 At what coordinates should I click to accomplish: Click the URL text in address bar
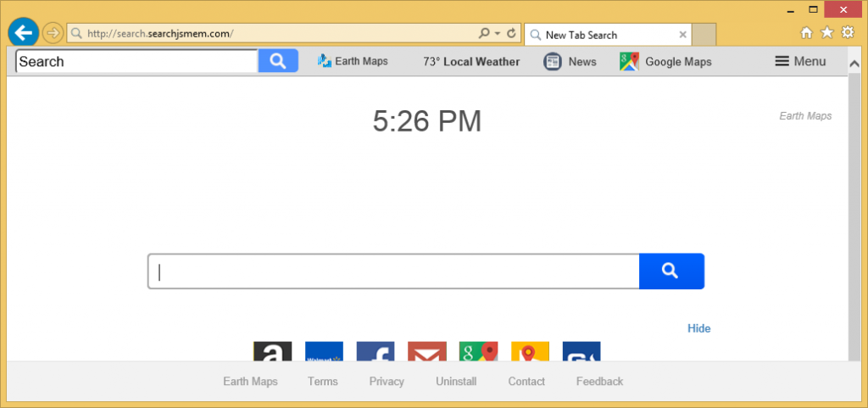pos(160,34)
